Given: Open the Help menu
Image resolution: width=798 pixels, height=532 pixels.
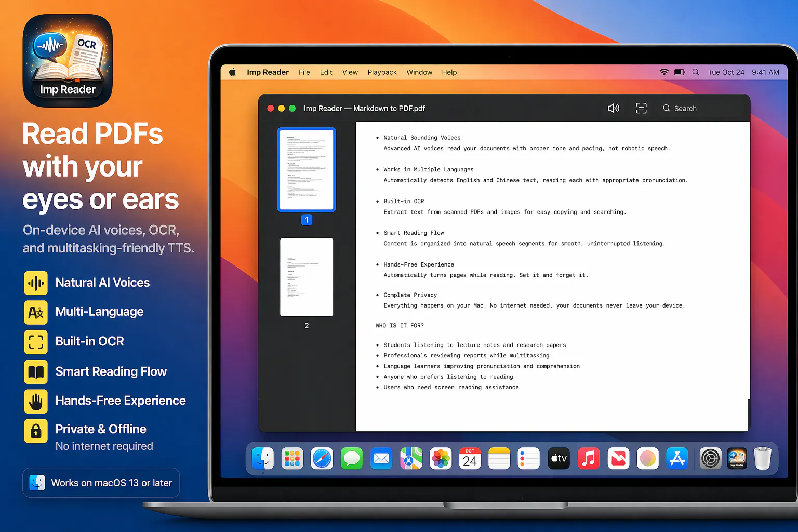Looking at the screenshot, I should [x=449, y=72].
